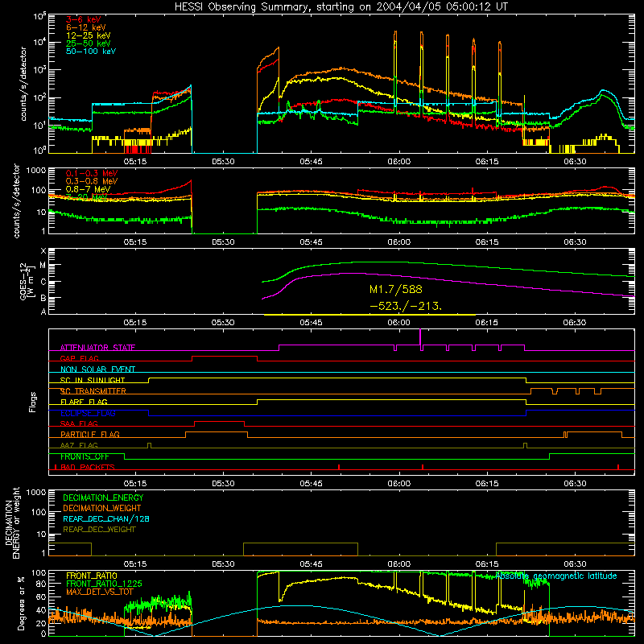Click the NON_SOLAR_EVENT flag label
This screenshot has height=644, width=644.
pos(97,369)
